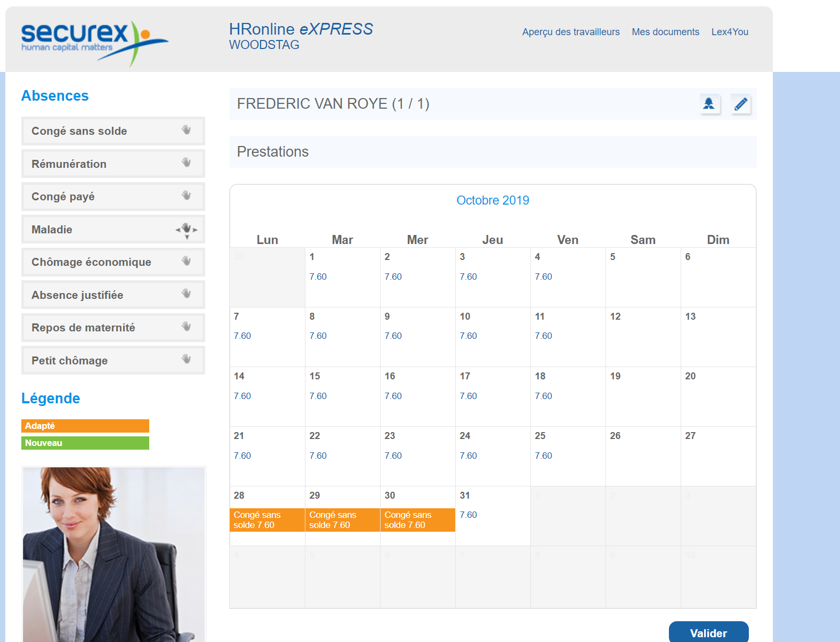
Task: Click the pencil edit icon
Action: (x=740, y=104)
